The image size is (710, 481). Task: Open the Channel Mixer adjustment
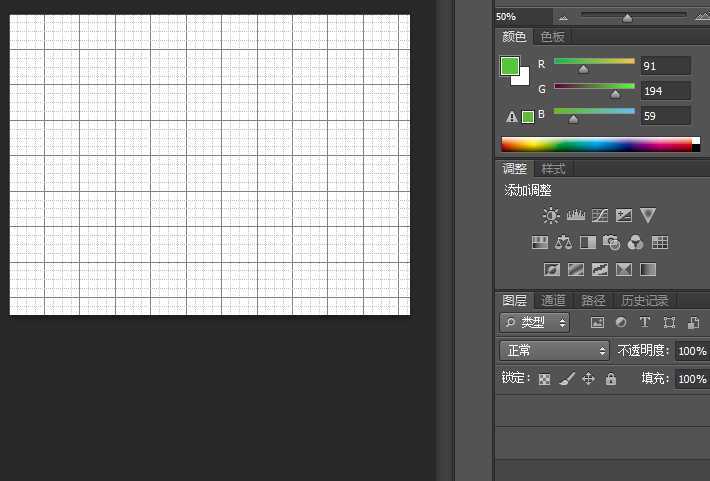tap(636, 242)
